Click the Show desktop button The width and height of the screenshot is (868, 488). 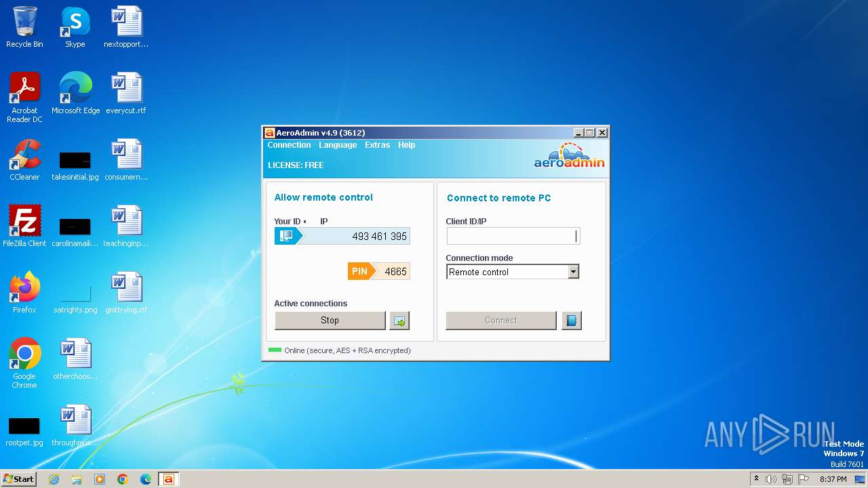click(861, 479)
